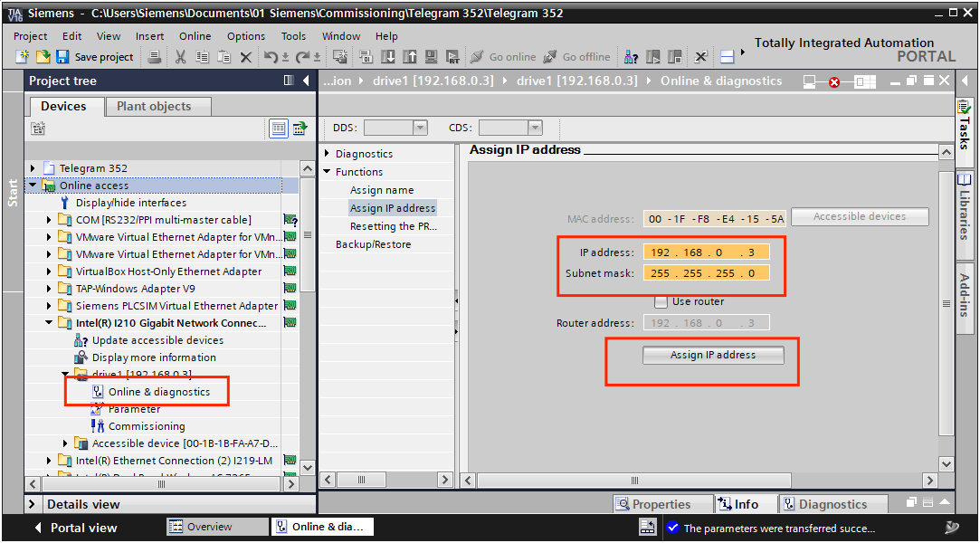
Task: Open the DDS dropdown list
Action: [x=420, y=128]
